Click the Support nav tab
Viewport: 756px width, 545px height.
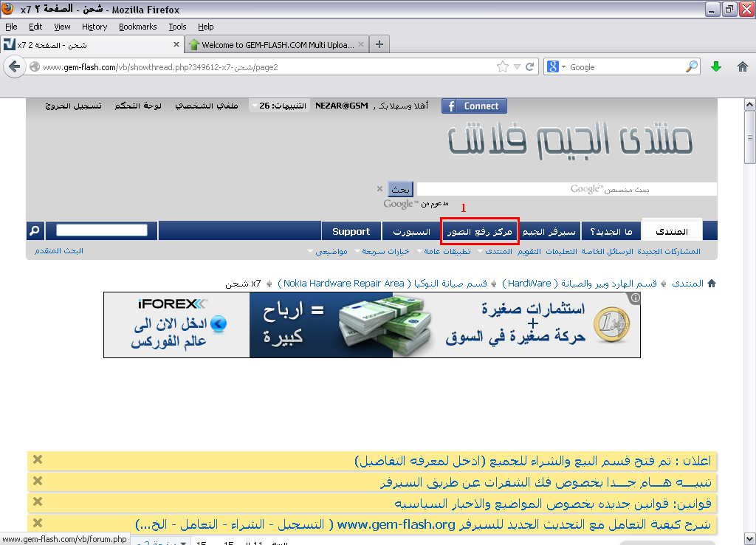coord(351,231)
